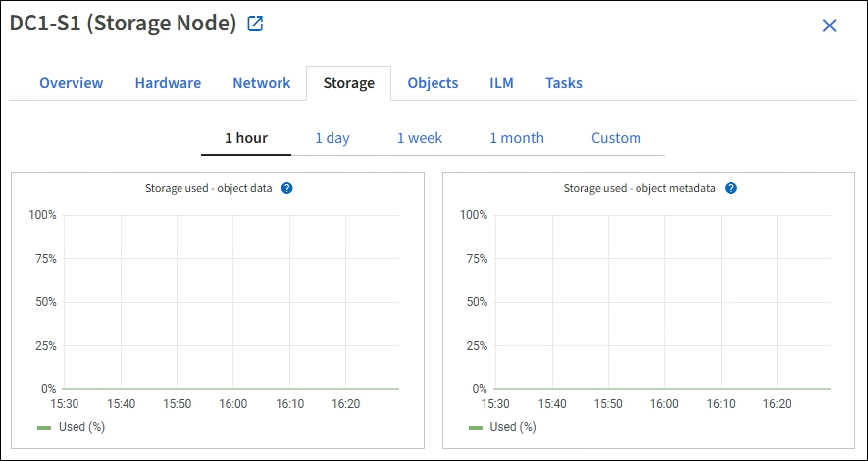The height and width of the screenshot is (461, 868).
Task: Choose the 1 week time range
Action: [x=420, y=138]
